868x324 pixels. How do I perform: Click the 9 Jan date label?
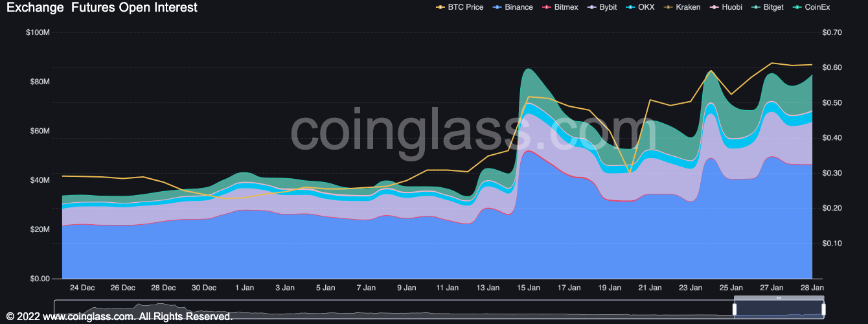tap(407, 288)
